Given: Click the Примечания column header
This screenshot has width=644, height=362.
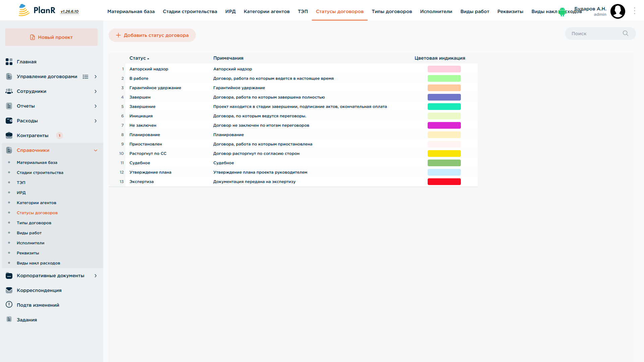Looking at the screenshot, I should (x=228, y=58).
